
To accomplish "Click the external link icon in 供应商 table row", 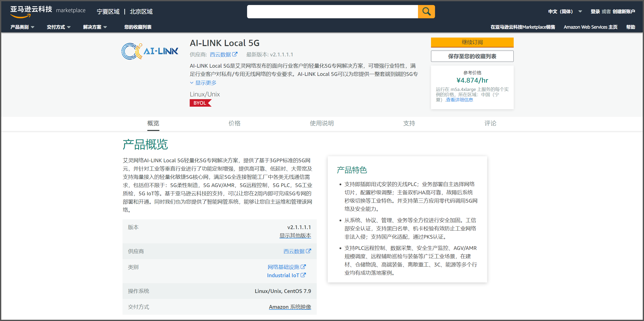I will click(308, 251).
